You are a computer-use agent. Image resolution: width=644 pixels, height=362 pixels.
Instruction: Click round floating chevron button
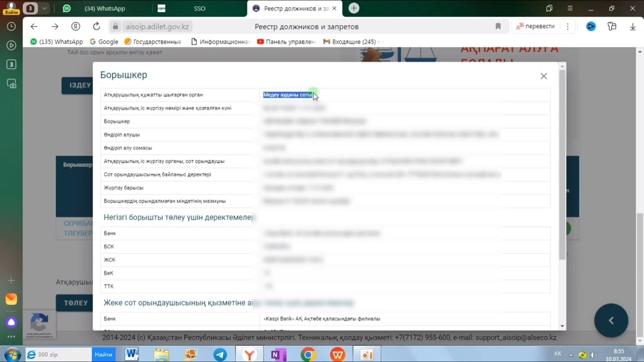point(611,320)
